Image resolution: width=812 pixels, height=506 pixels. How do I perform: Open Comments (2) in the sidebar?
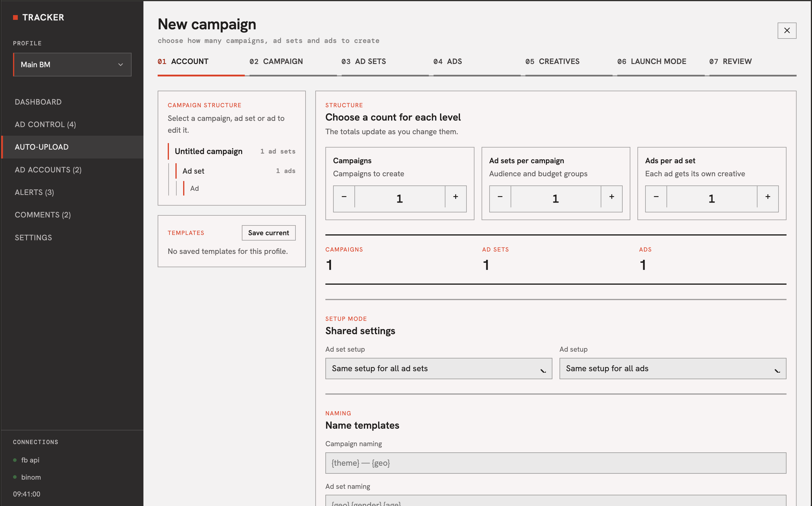(x=72, y=215)
